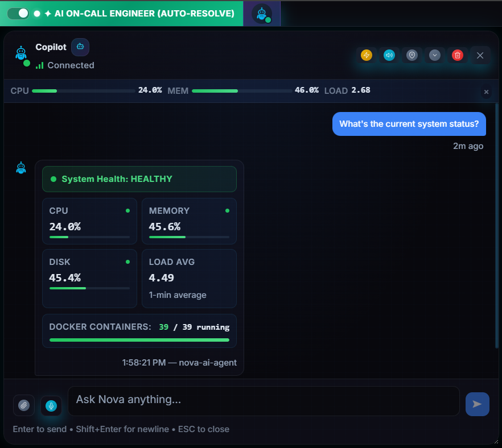Screen dimensions: 502x448
Task: Send a message with the arrow button
Action: coord(478,404)
